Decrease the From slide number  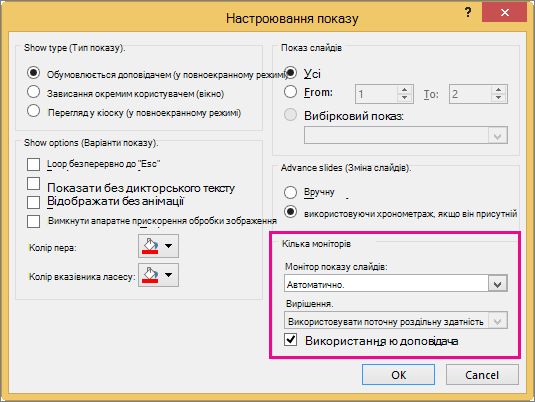click(x=405, y=98)
